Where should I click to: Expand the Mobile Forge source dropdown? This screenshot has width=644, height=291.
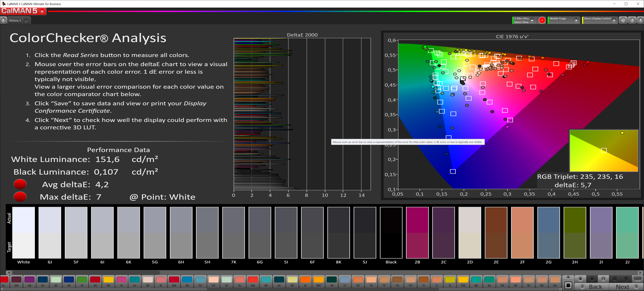point(576,20)
